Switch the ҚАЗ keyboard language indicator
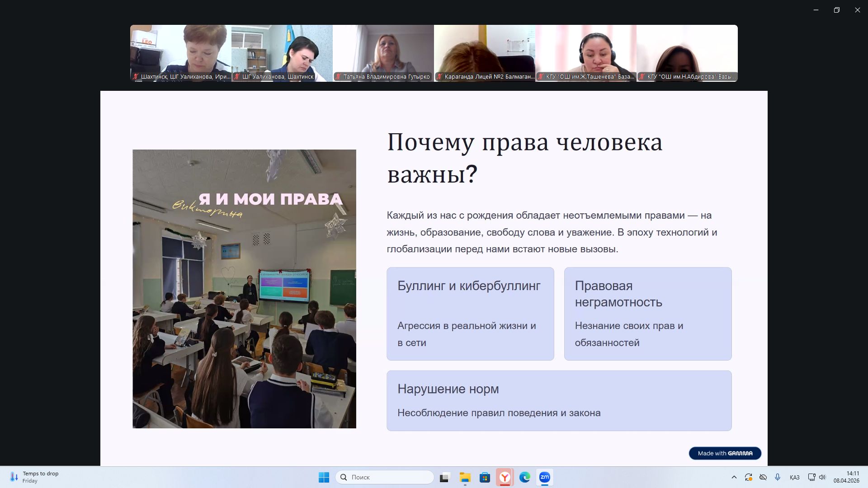The image size is (868, 488). (x=794, y=477)
